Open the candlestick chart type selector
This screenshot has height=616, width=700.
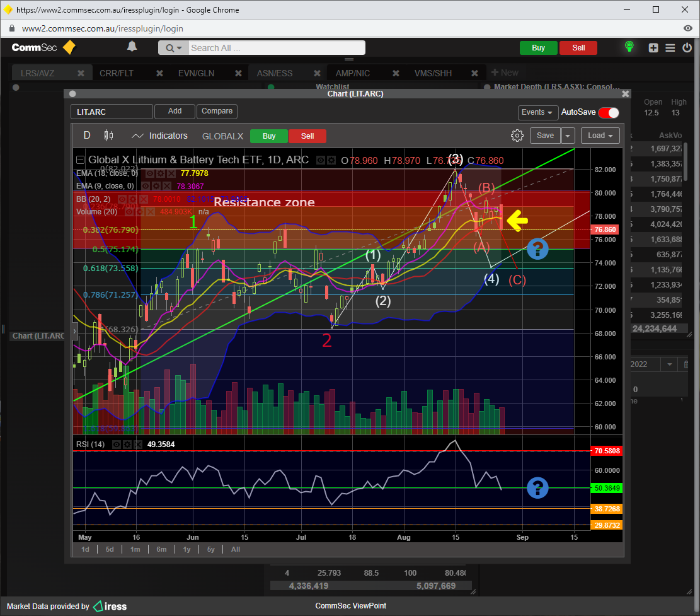[108, 135]
